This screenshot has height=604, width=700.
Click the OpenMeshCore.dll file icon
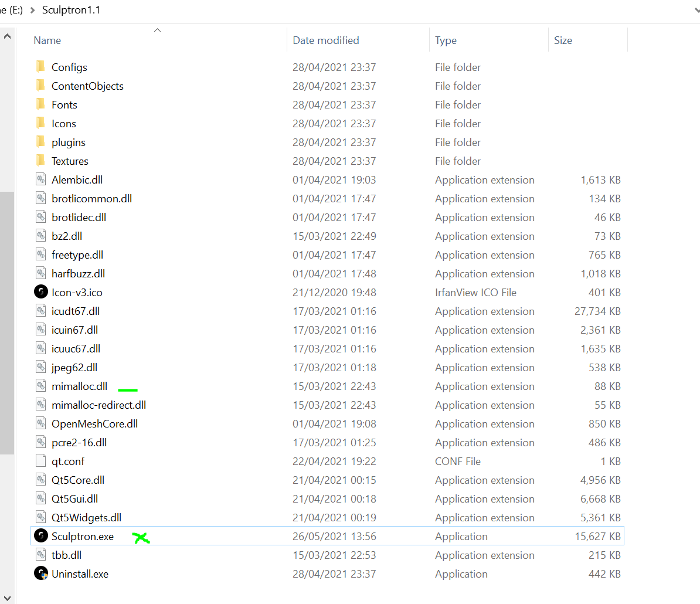click(x=40, y=423)
